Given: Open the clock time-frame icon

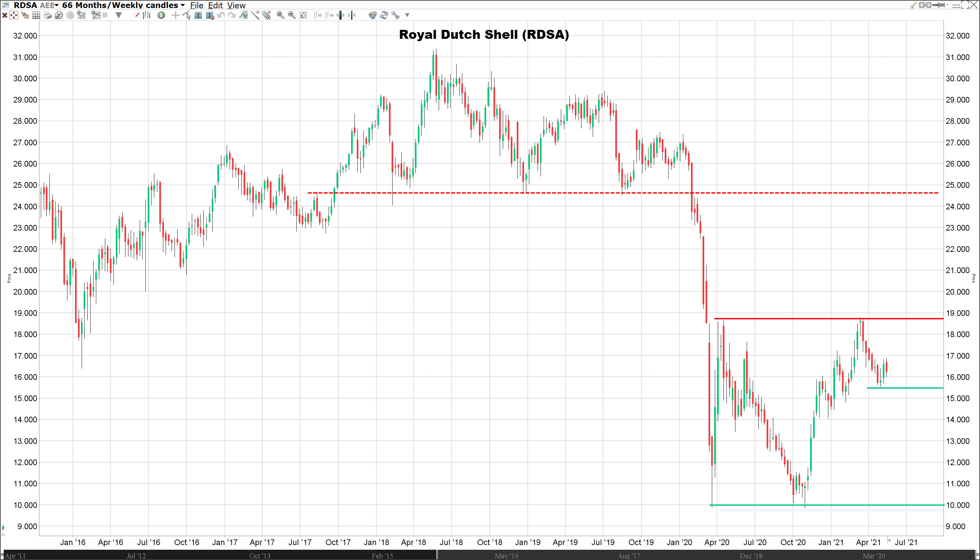Looking at the screenshot, I should click(59, 15).
